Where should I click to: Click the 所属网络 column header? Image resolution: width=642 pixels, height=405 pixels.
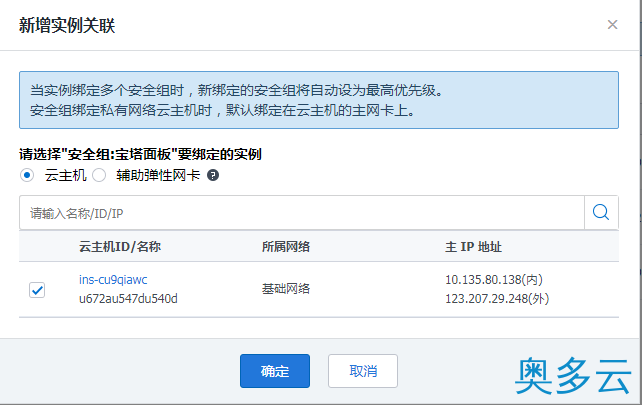click(286, 247)
